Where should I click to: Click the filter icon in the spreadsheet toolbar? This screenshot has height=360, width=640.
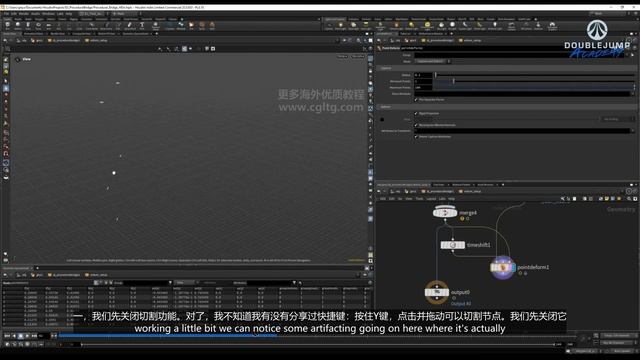(x=294, y=283)
